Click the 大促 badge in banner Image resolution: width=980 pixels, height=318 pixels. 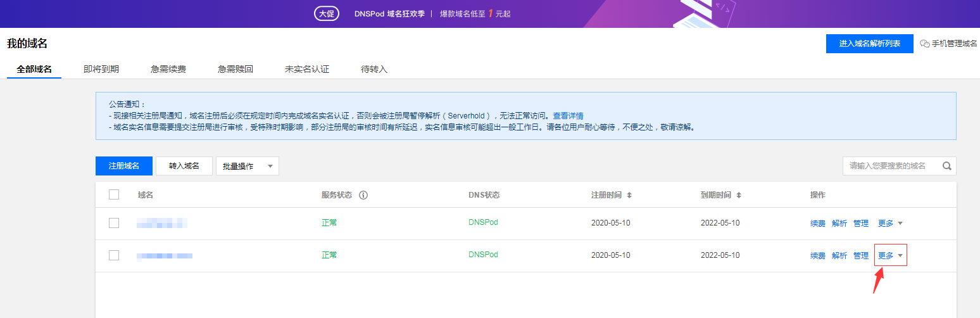[x=327, y=13]
